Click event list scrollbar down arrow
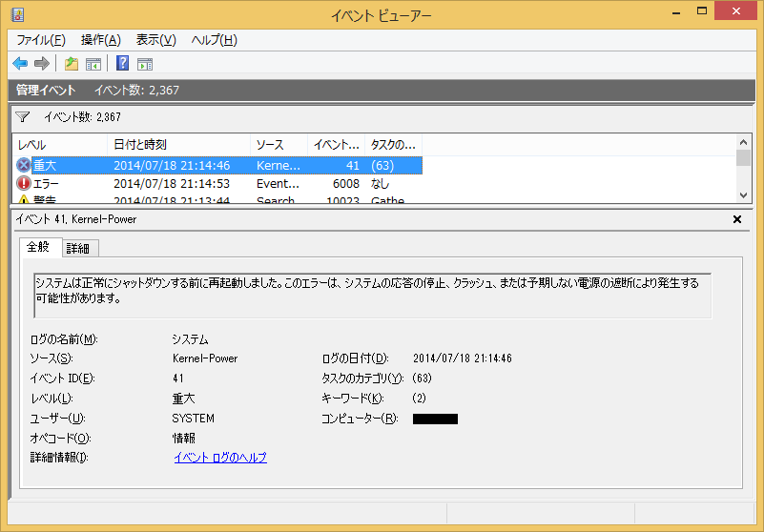The width and height of the screenshot is (764, 532). (743, 195)
